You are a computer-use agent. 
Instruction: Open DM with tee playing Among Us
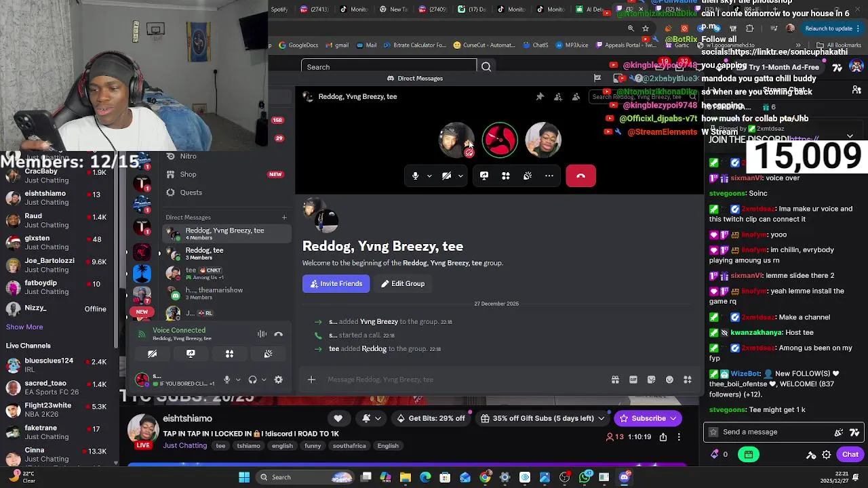point(227,273)
